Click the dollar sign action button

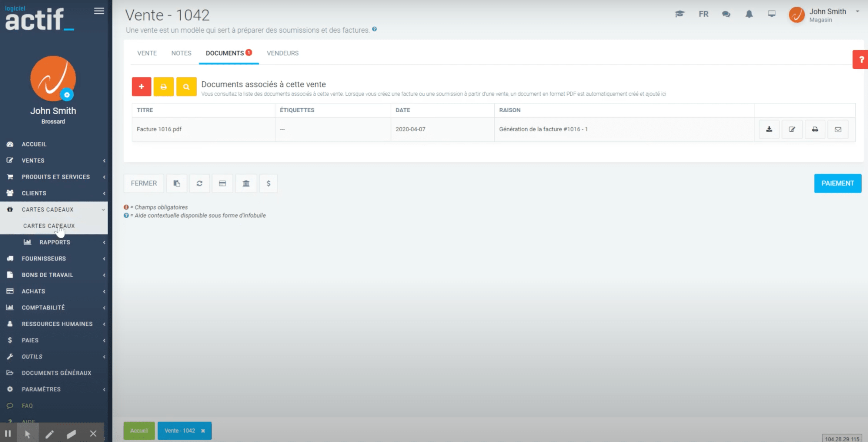268,183
